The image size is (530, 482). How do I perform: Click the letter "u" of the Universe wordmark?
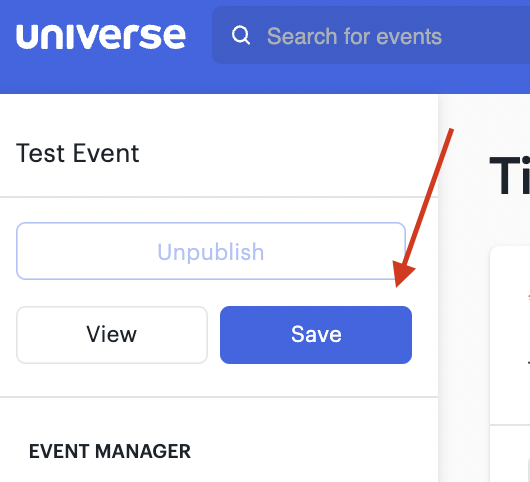pyautogui.click(x=26, y=37)
